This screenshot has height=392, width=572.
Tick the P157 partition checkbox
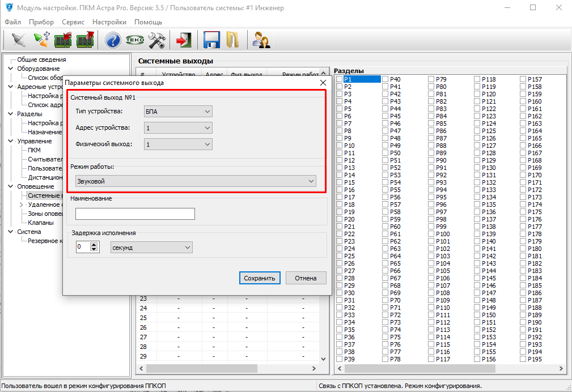pos(523,79)
